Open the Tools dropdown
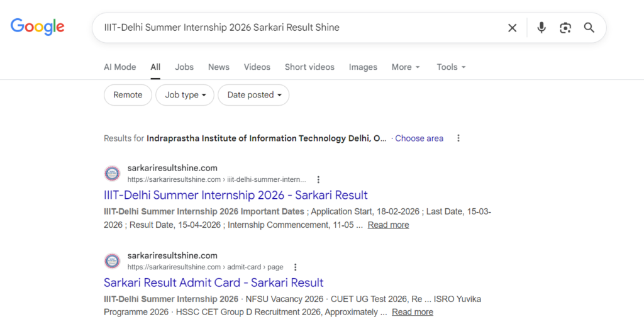 point(451,67)
